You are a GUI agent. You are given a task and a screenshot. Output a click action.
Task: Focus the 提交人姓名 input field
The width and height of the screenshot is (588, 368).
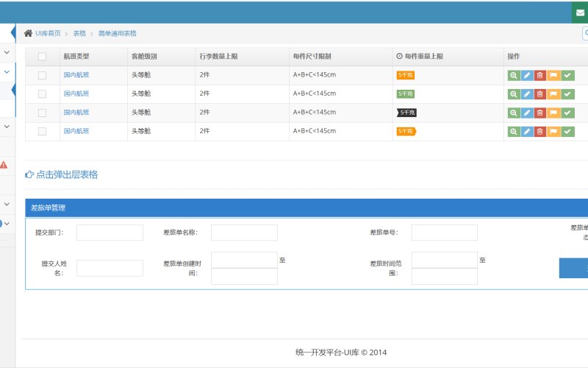pos(110,268)
